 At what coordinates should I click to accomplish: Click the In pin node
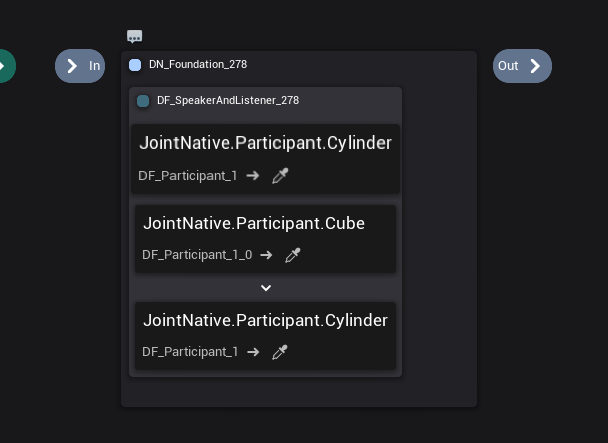(80, 66)
